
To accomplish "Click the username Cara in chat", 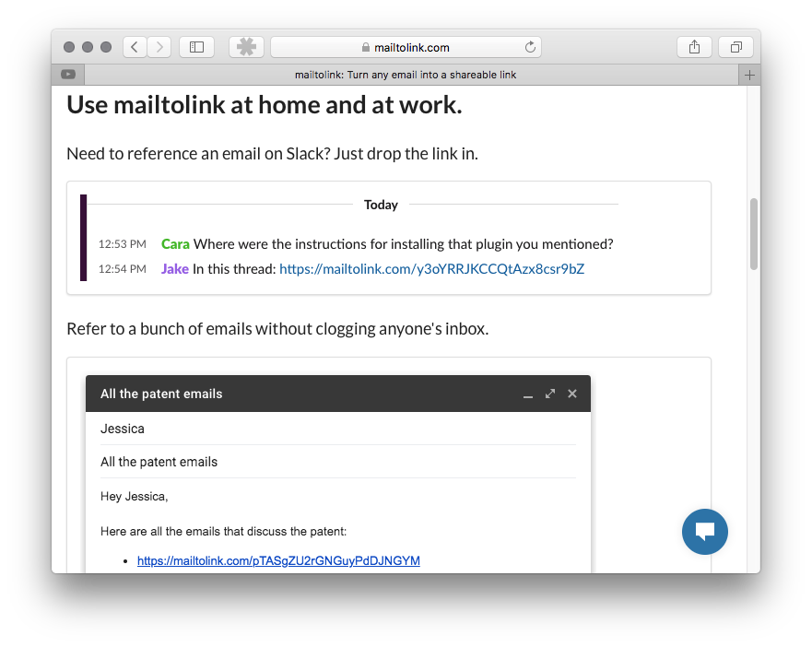I will [x=175, y=244].
